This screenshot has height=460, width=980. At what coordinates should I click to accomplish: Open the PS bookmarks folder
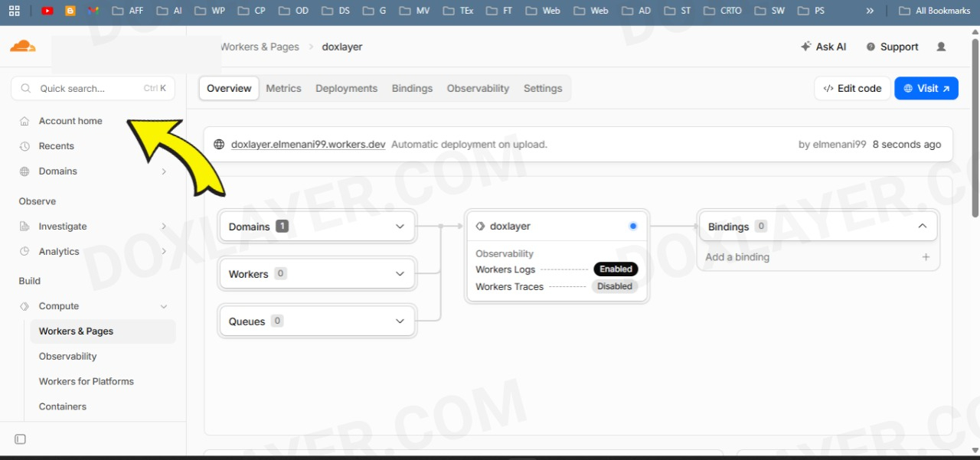coord(811,11)
